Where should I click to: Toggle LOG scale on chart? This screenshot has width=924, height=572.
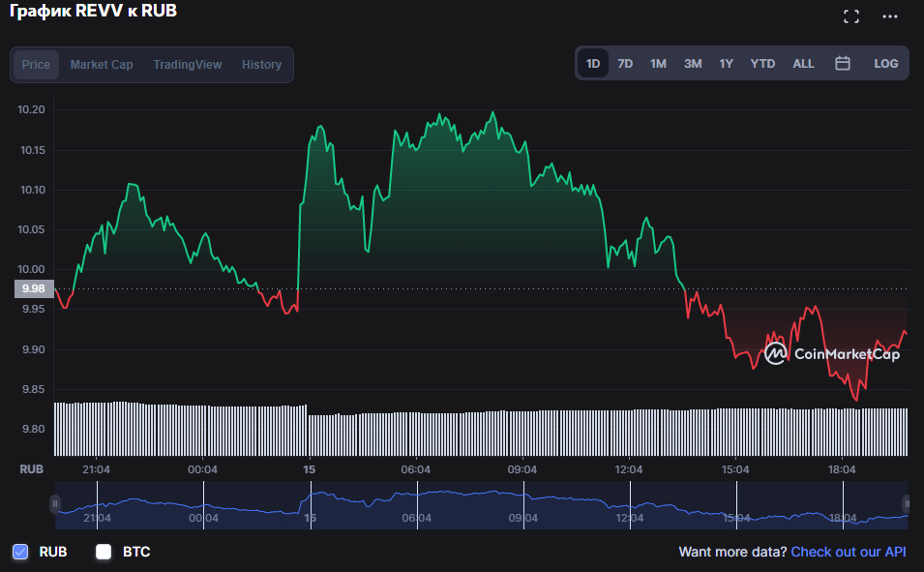point(885,63)
